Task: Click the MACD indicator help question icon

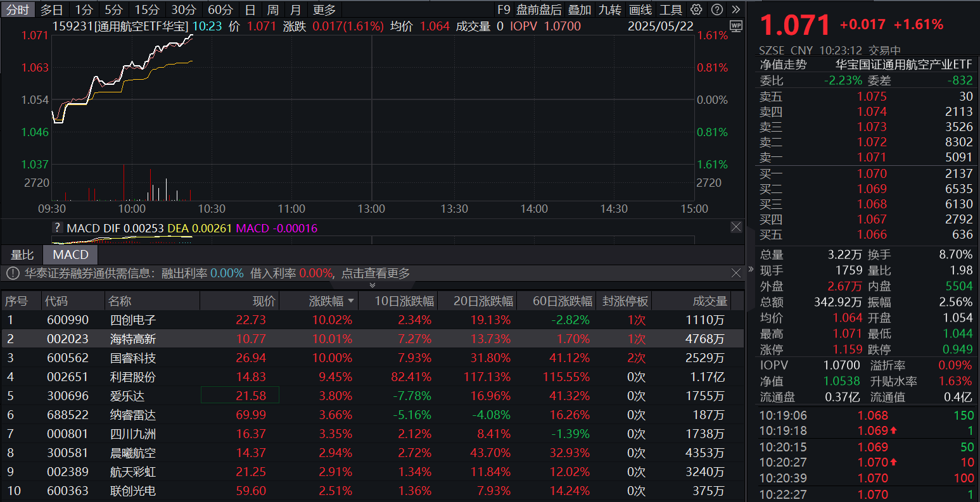Action: [x=58, y=229]
